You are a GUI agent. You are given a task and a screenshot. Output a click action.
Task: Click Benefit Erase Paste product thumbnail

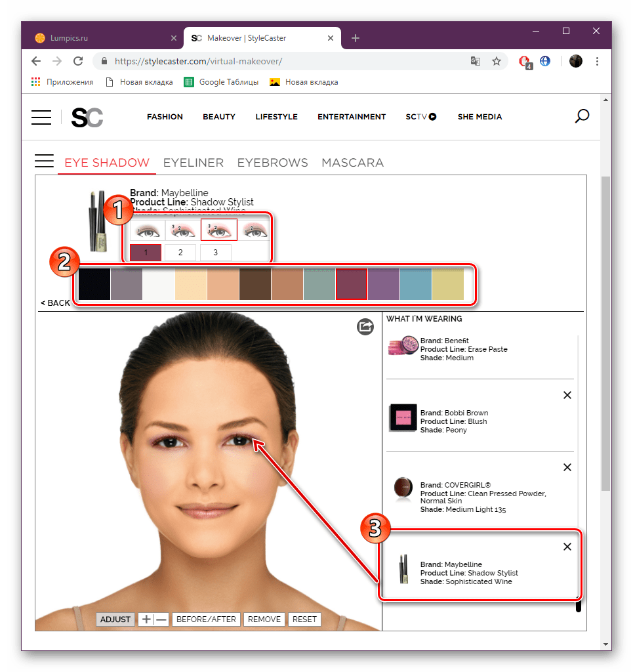point(403,346)
